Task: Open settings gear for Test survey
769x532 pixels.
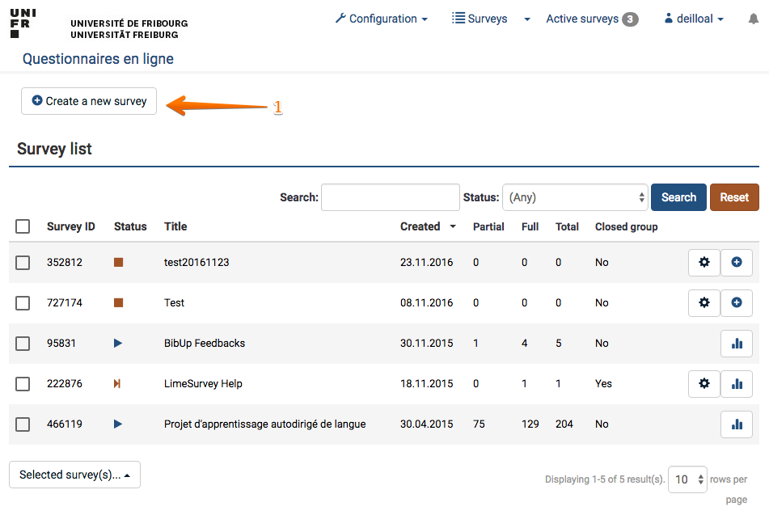Action: [704, 303]
